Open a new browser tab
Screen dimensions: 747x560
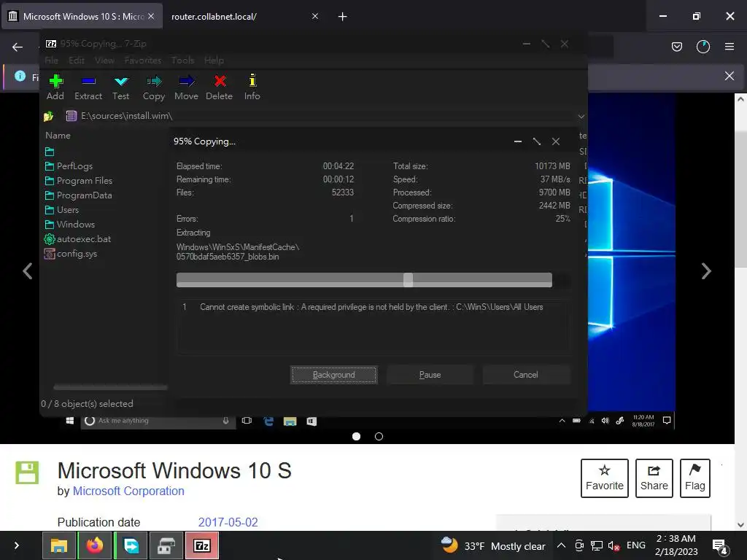342,17
